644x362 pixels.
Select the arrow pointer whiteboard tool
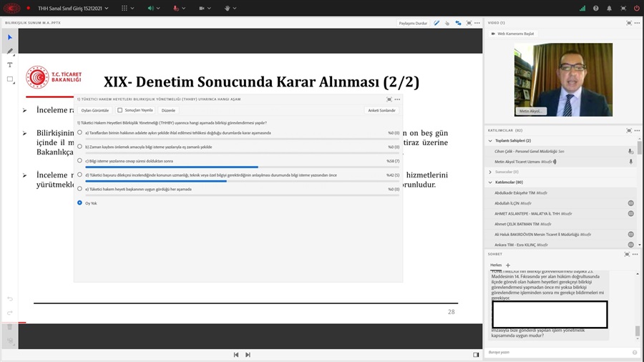click(10, 37)
